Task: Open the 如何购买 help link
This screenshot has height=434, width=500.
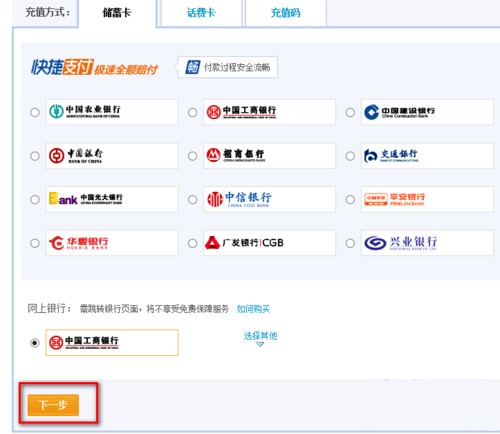Action: pos(253,309)
